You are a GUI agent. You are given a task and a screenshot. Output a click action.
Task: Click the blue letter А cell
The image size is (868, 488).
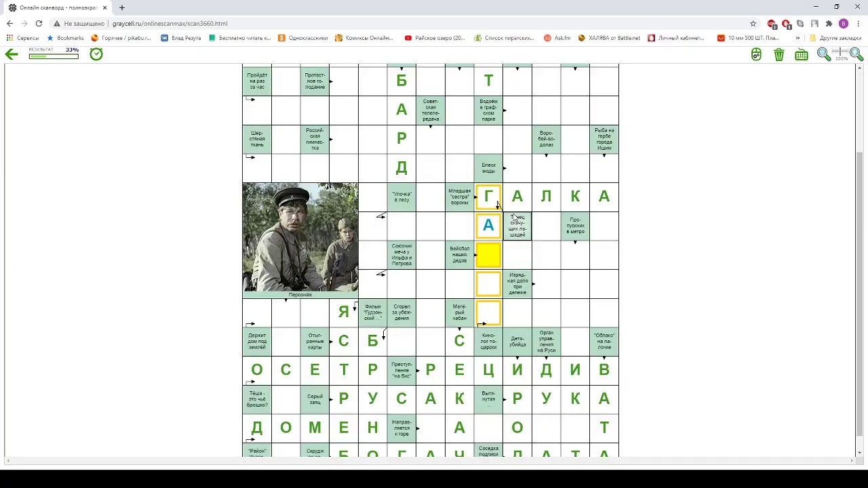click(488, 226)
